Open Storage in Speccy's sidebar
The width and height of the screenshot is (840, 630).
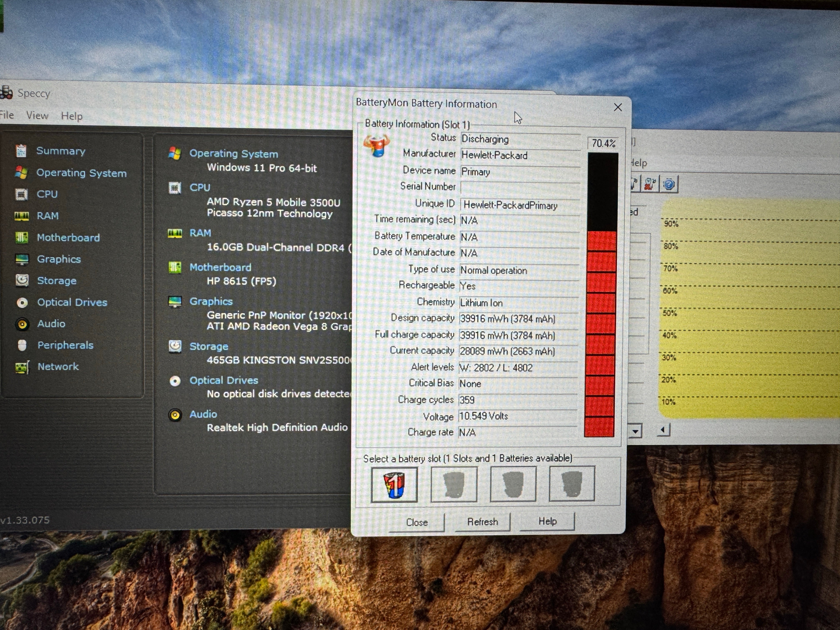57,281
